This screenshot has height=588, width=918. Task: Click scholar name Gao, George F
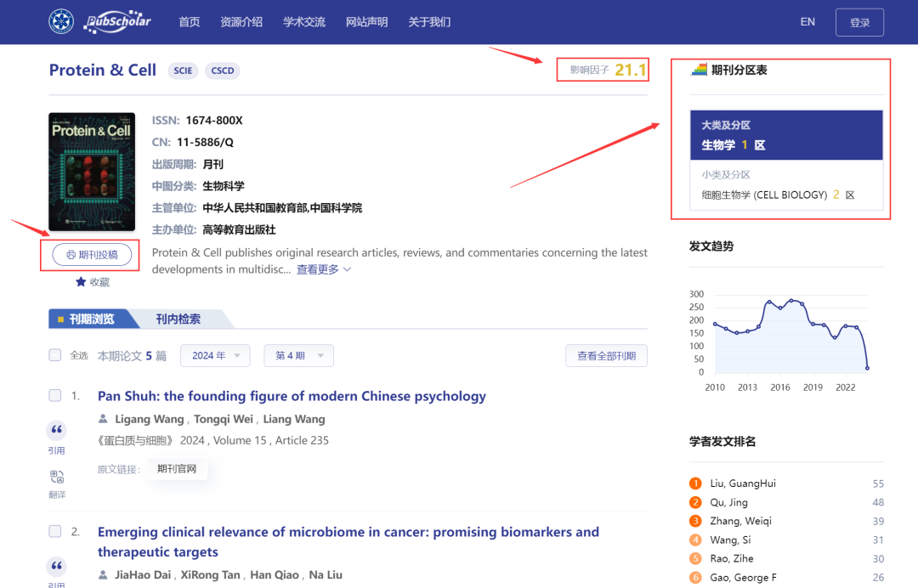coord(744,578)
